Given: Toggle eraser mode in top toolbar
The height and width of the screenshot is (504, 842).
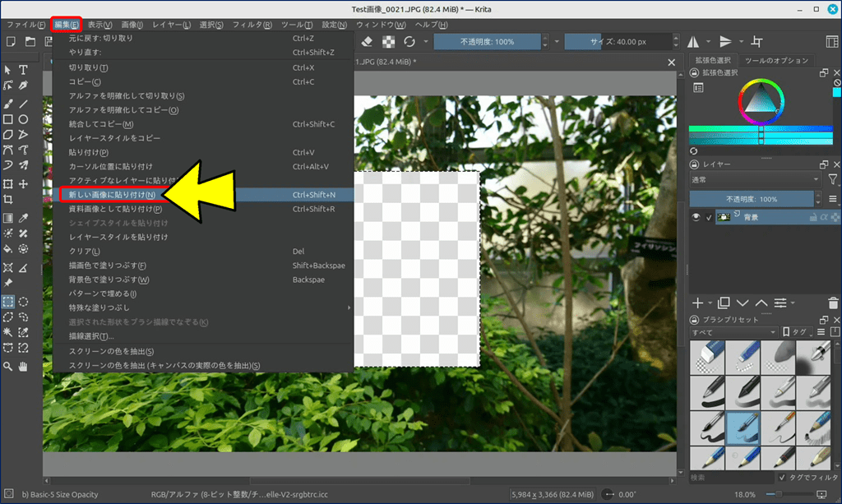Looking at the screenshot, I should coord(368,41).
